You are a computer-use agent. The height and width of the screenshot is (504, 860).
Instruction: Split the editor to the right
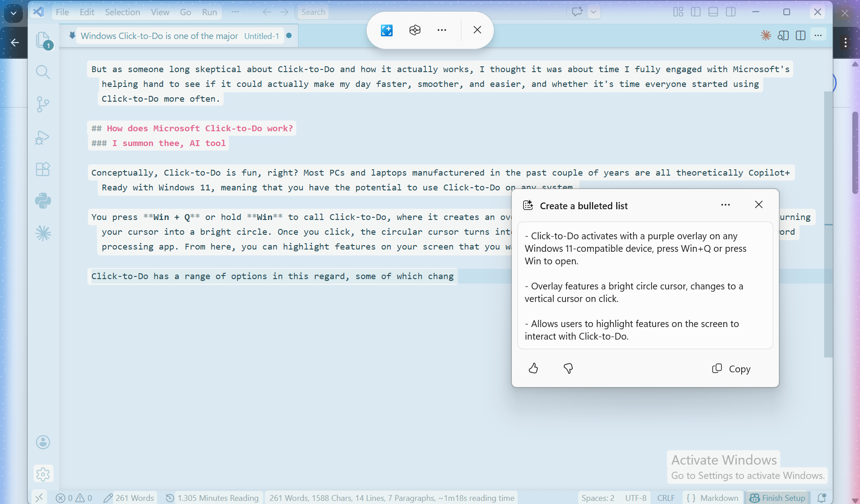click(800, 35)
